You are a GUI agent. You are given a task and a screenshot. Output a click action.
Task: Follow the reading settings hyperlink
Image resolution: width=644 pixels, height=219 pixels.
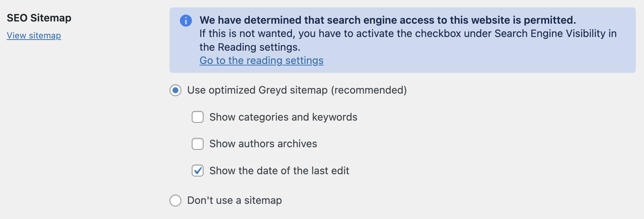coord(261,60)
